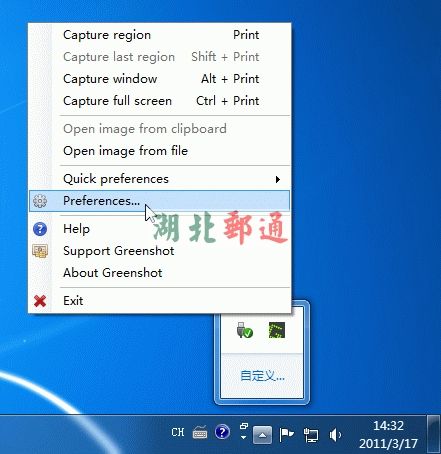Click the Safely Remove Hardware USB icon
Image resolution: width=441 pixels, height=454 pixels.
point(245,330)
